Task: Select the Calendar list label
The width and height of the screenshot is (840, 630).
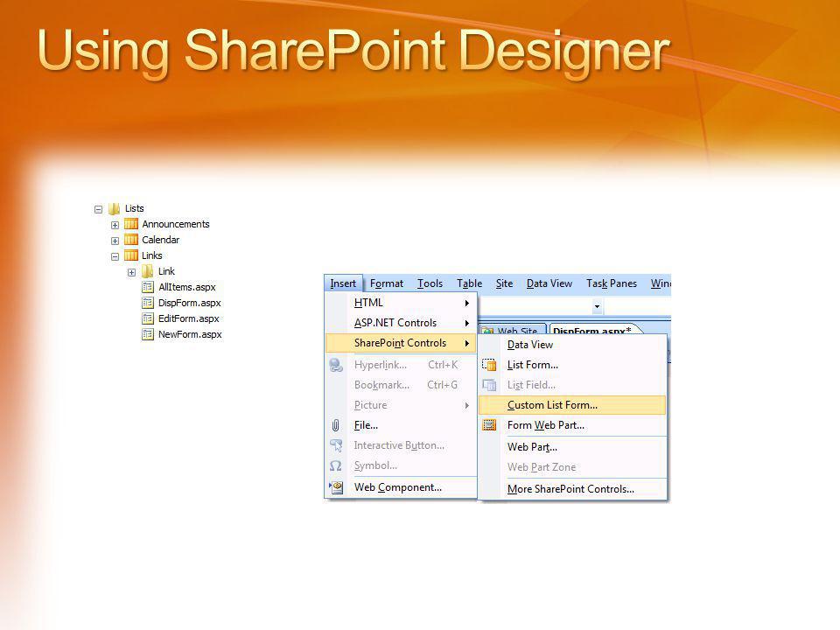Action: (x=161, y=240)
